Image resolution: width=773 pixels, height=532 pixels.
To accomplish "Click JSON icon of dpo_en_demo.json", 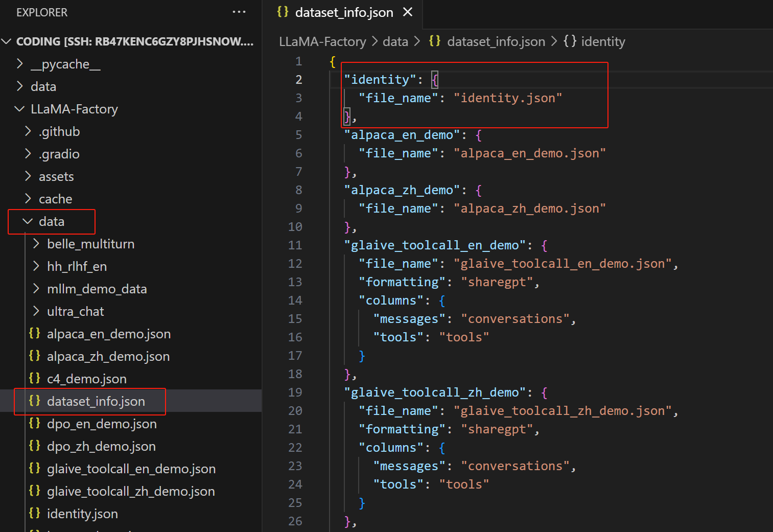I will coord(35,423).
